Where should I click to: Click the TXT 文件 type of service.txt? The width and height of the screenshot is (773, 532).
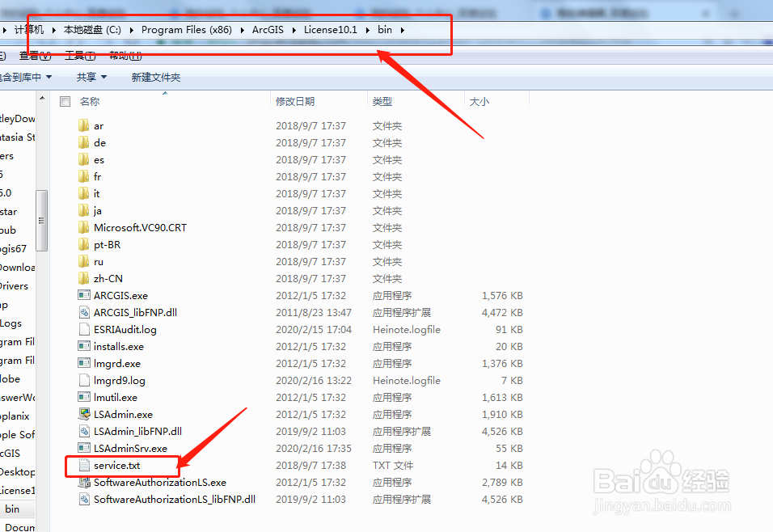(393, 465)
